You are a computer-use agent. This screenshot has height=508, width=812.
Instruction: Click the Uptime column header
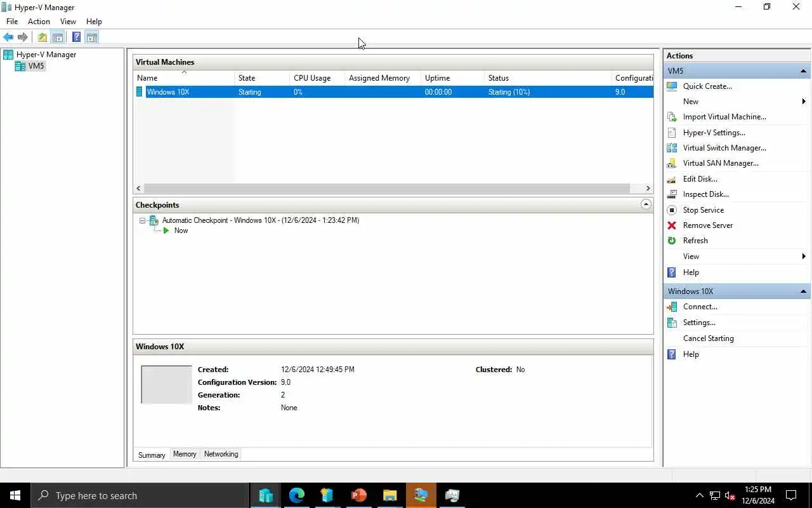(453, 78)
